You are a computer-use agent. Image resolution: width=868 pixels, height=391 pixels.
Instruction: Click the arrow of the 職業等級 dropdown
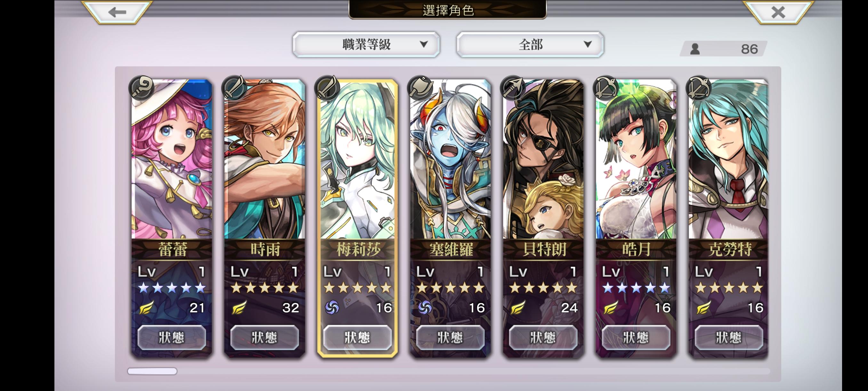pos(424,44)
